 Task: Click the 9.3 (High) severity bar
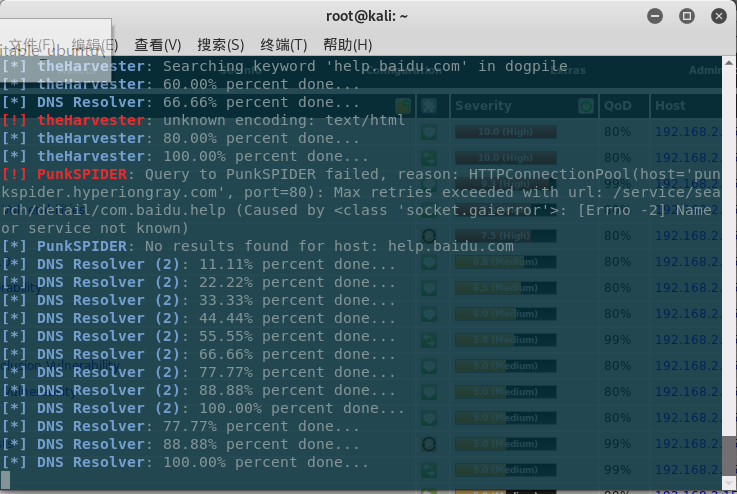(506, 184)
